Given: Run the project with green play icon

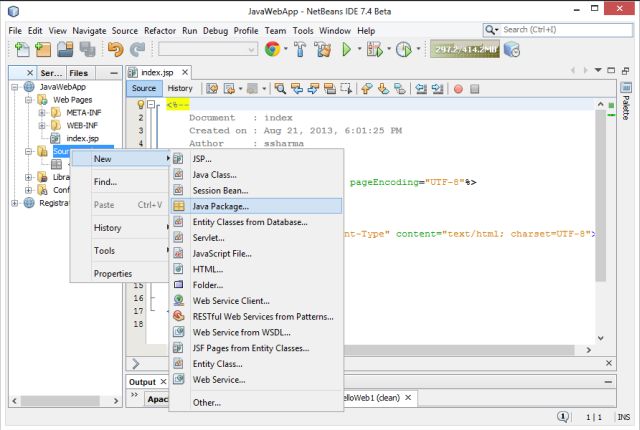Looking at the screenshot, I should (x=347, y=49).
